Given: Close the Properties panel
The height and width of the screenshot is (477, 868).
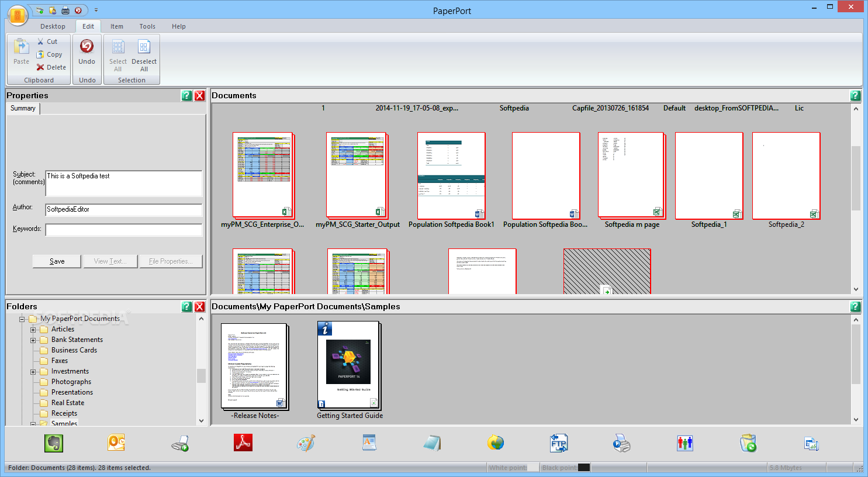Looking at the screenshot, I should [200, 96].
